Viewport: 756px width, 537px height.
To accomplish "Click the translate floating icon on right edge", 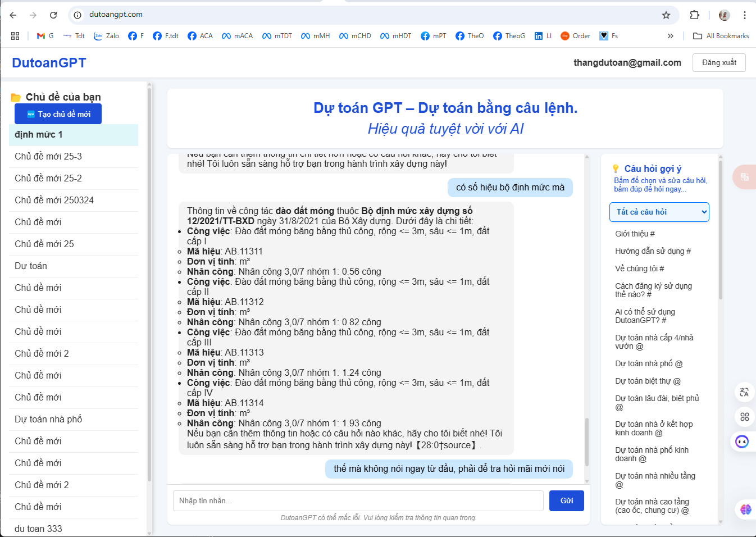I will click(x=744, y=392).
